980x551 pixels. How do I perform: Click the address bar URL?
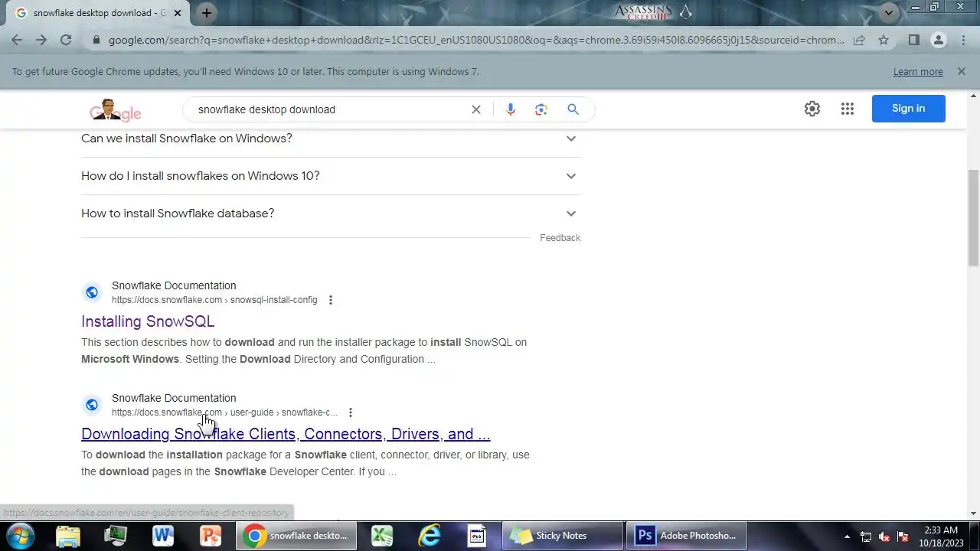[475, 40]
